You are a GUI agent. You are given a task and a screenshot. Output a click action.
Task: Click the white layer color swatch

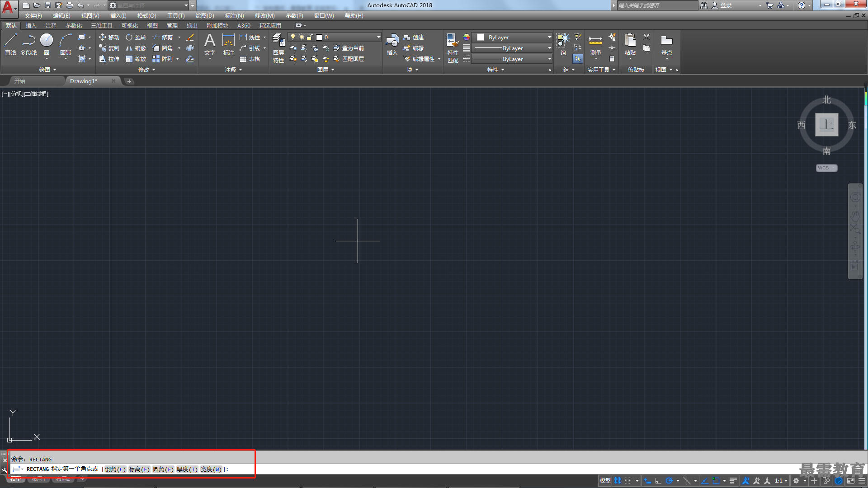coord(319,38)
